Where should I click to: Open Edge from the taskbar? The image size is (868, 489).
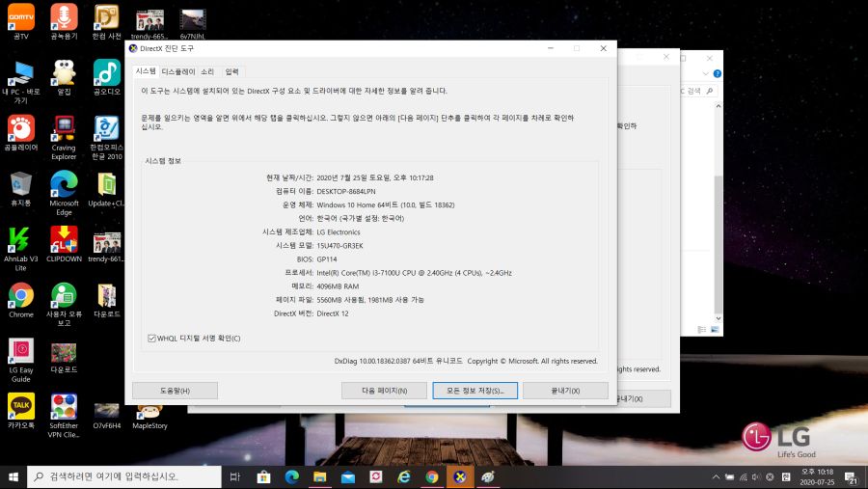[x=291, y=476]
